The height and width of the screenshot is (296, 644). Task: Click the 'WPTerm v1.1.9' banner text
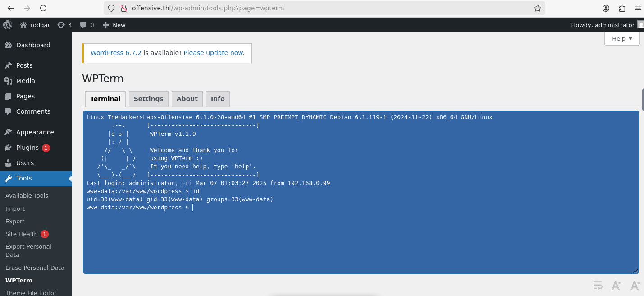click(x=173, y=134)
